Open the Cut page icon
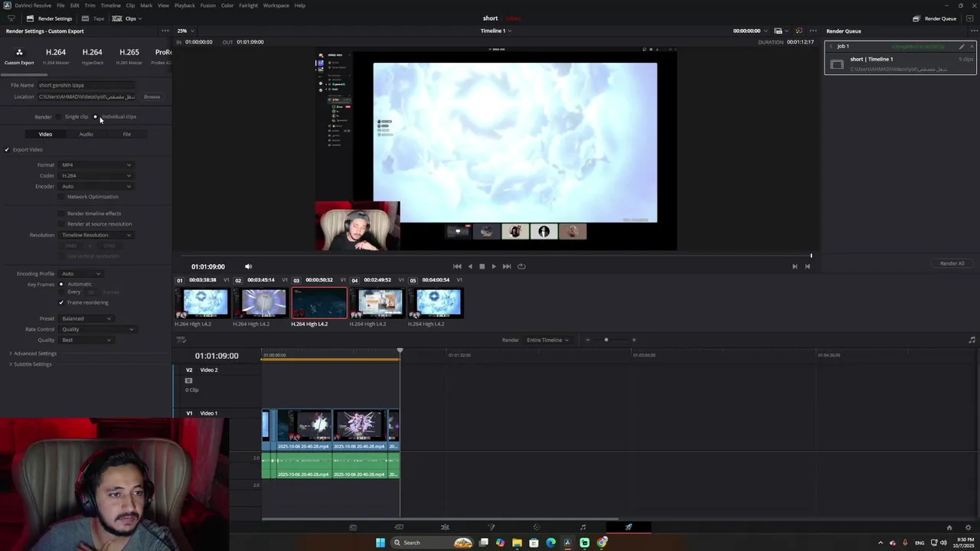 coord(399,527)
